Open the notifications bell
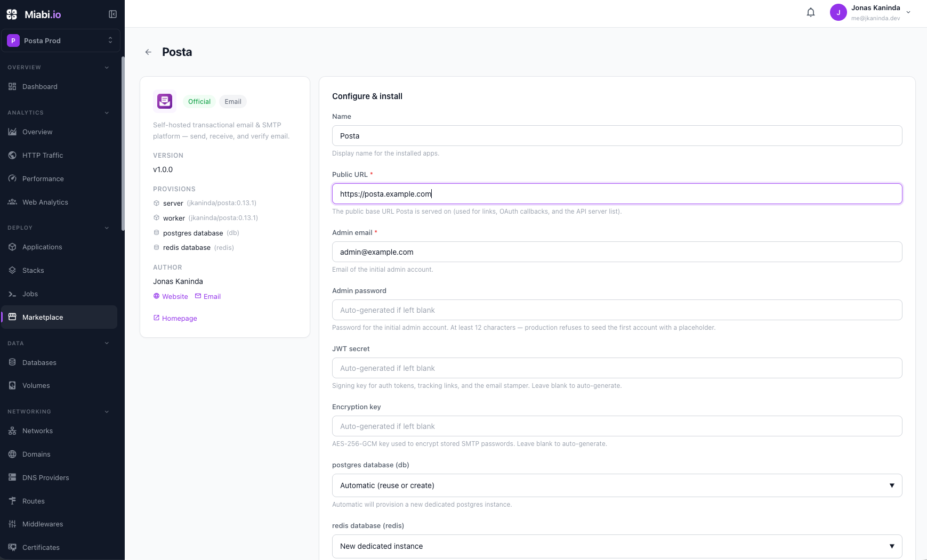The width and height of the screenshot is (927, 560). click(x=811, y=12)
